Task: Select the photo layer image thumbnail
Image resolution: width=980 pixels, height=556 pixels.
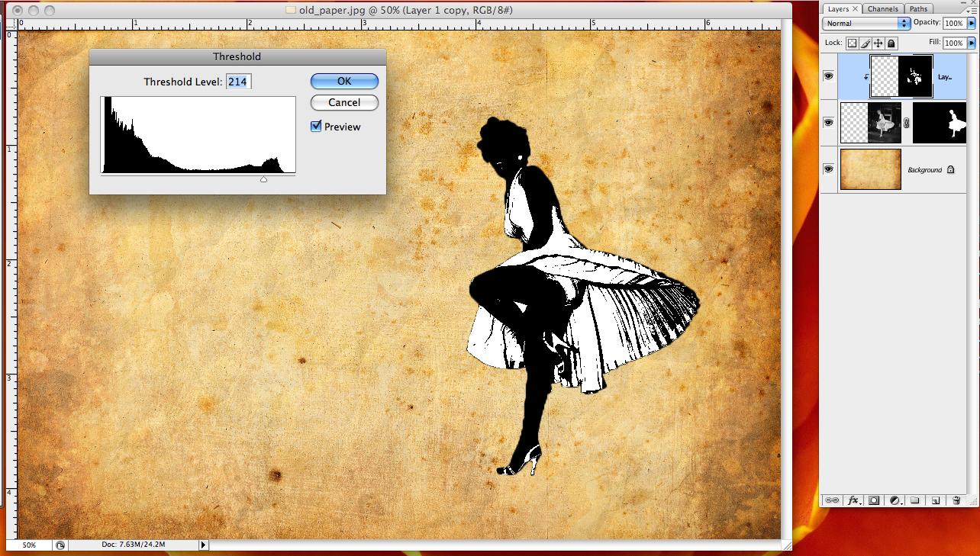Action: pyautogui.click(x=870, y=123)
